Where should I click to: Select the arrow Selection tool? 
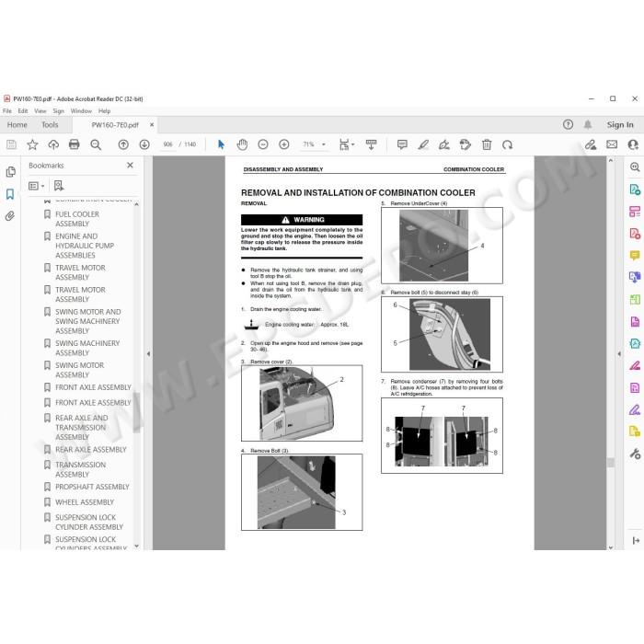pyautogui.click(x=221, y=144)
